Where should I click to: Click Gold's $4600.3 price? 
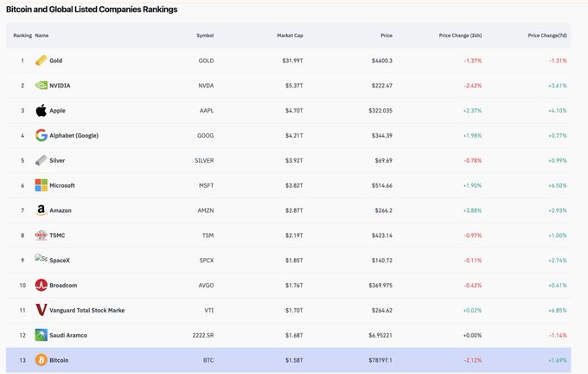click(382, 61)
